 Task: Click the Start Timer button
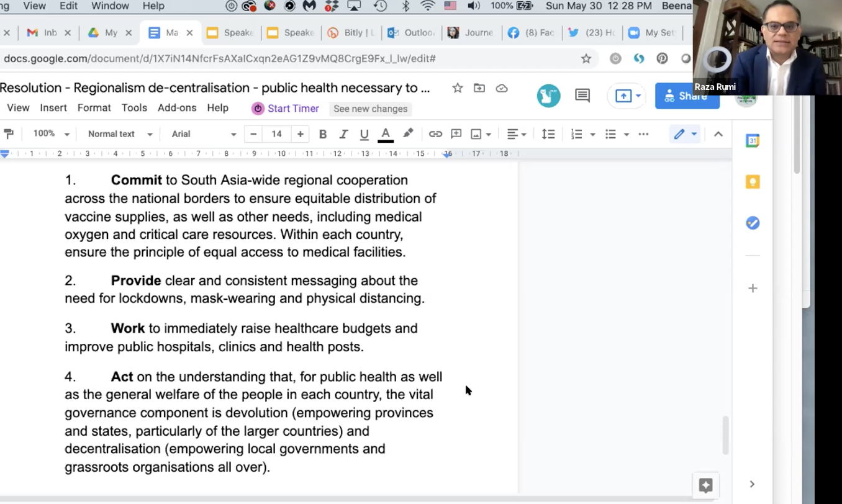pos(285,109)
